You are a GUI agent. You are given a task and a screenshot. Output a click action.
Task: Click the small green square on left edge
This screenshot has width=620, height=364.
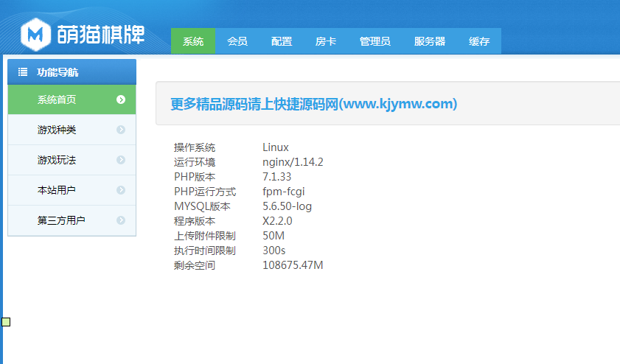[6, 321]
